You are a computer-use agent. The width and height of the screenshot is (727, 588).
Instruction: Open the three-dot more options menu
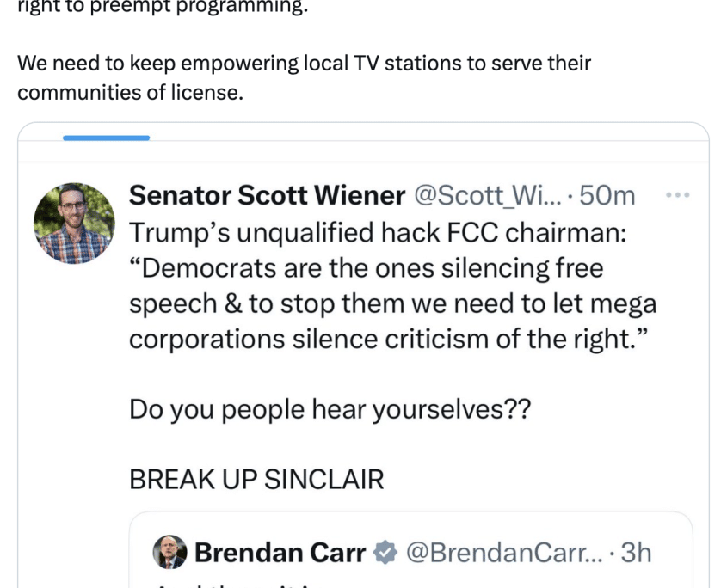point(678,196)
